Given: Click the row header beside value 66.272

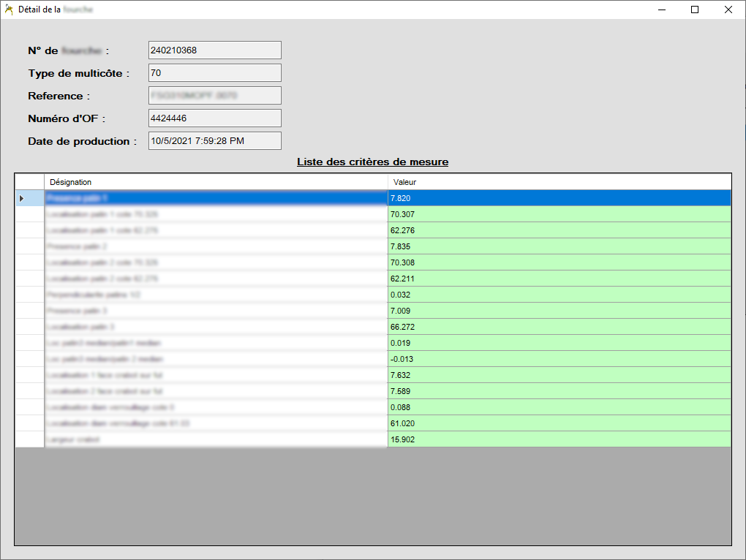Looking at the screenshot, I should click(x=30, y=327).
